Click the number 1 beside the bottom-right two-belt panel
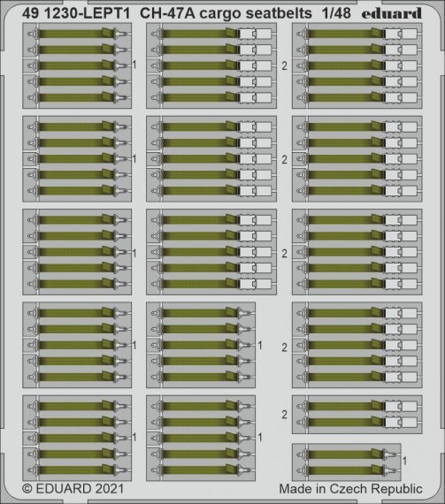Image resolution: width=445 pixels, height=504 pixels. point(405,461)
